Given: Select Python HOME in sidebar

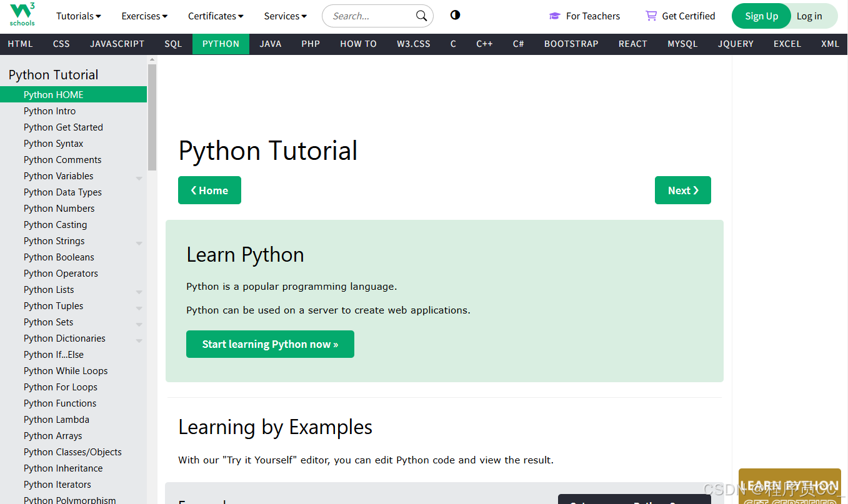Looking at the screenshot, I should [74, 95].
